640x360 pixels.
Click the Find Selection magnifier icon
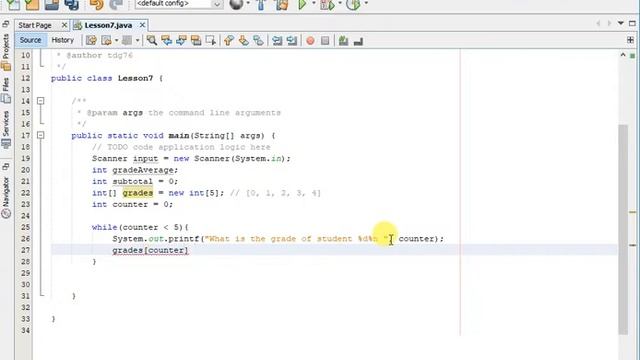point(152,40)
